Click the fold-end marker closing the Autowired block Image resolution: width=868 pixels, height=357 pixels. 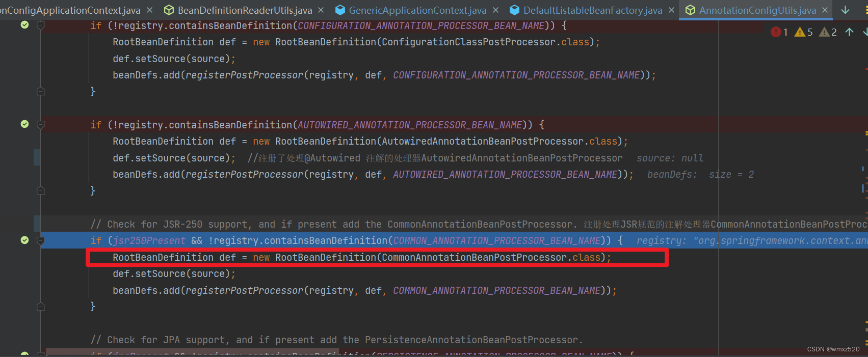pos(41,190)
